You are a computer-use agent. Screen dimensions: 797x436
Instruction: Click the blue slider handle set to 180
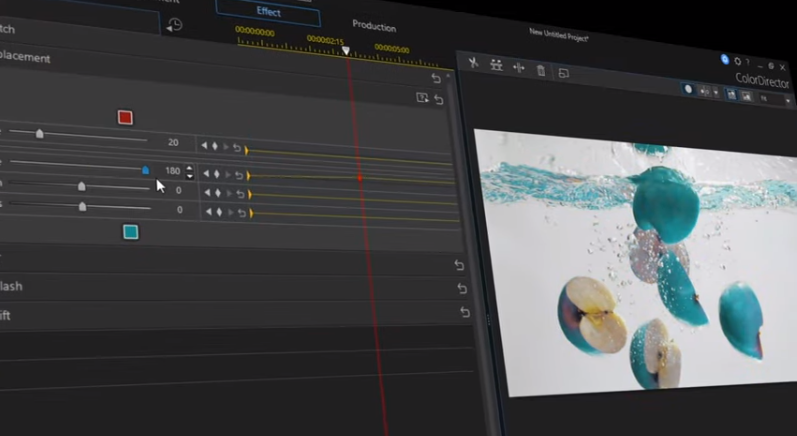[x=145, y=170]
